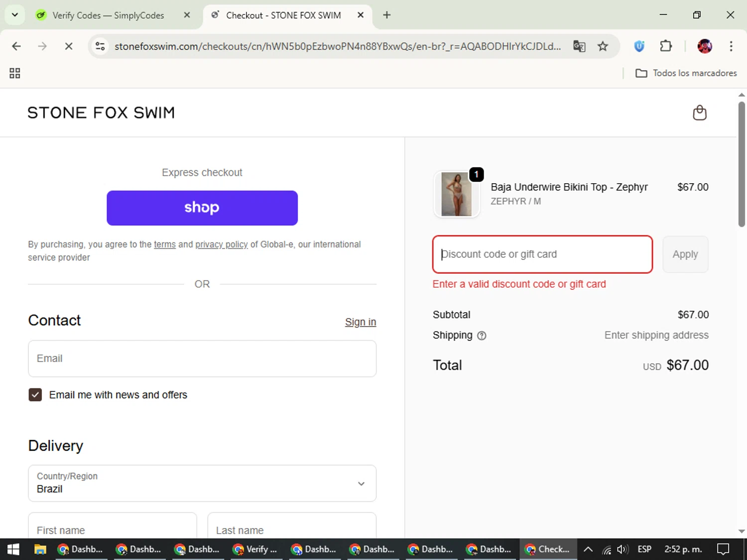This screenshot has width=747, height=560.
Task: Click the 'Enter a valid discount code' error text
Action: click(x=519, y=284)
